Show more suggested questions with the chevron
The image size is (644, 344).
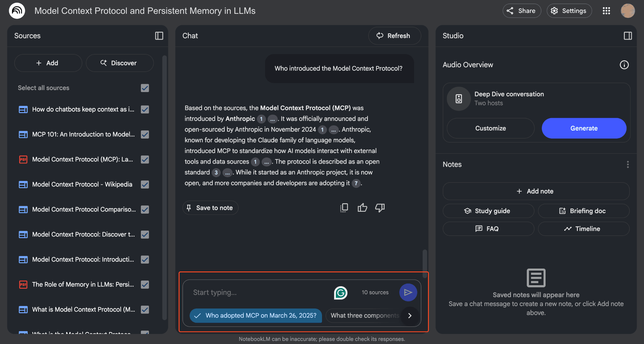(x=410, y=316)
